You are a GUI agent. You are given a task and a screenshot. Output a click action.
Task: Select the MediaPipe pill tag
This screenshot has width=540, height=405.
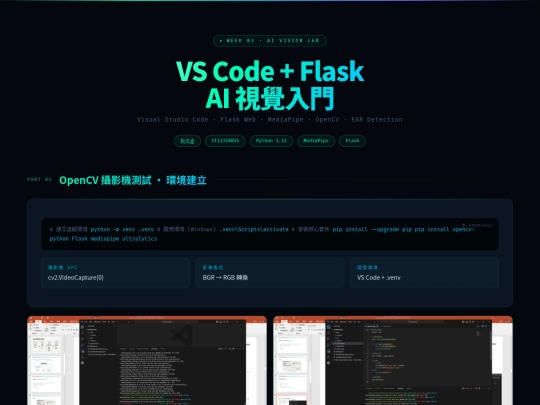click(x=316, y=141)
